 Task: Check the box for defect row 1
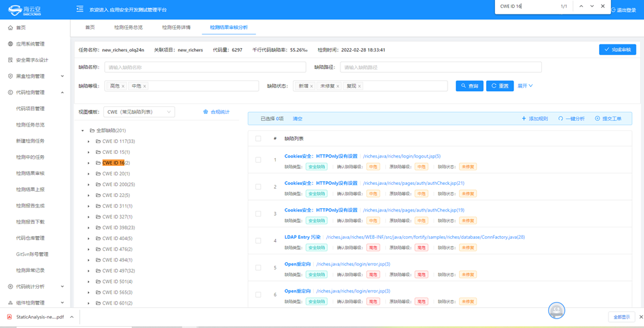(x=258, y=160)
